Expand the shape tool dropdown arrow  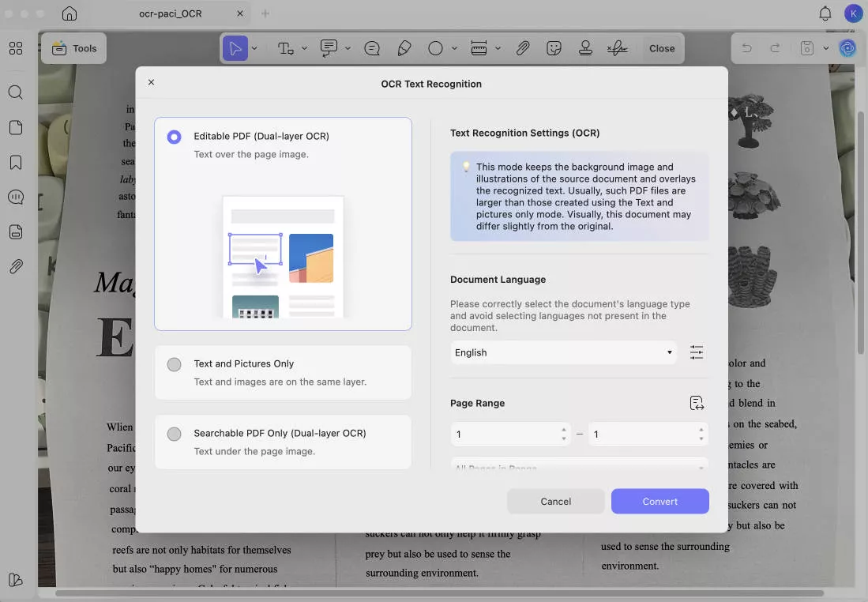pyautogui.click(x=455, y=48)
